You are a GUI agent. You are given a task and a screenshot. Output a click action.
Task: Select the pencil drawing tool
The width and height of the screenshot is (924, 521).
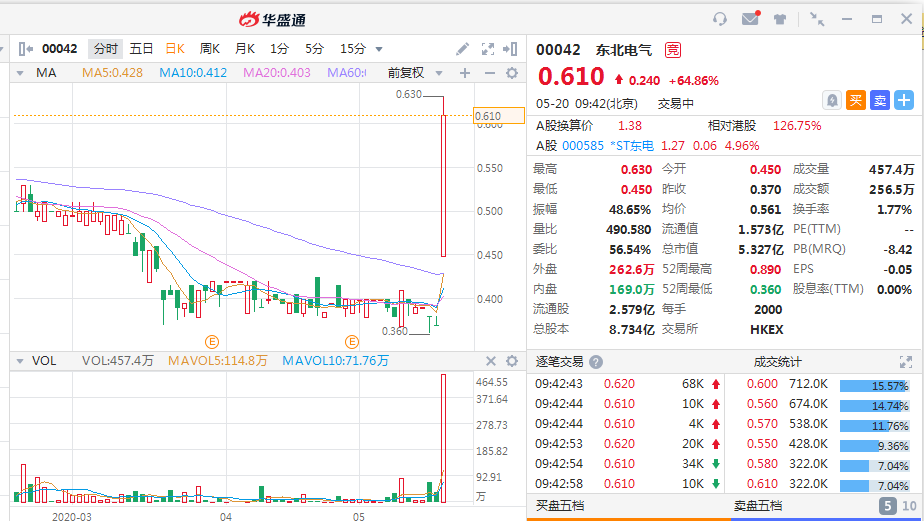click(x=463, y=49)
